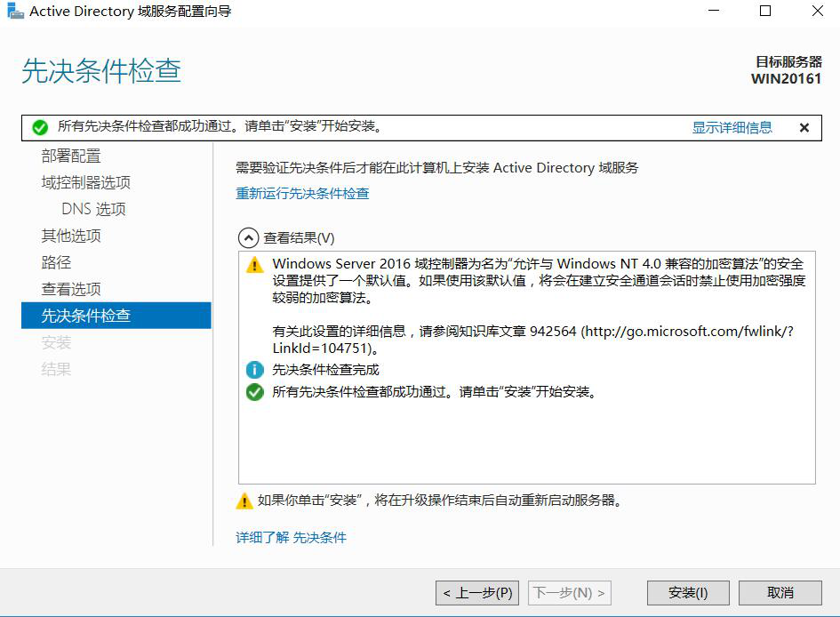
Task: Maximize the wizard window
Action: click(765, 11)
